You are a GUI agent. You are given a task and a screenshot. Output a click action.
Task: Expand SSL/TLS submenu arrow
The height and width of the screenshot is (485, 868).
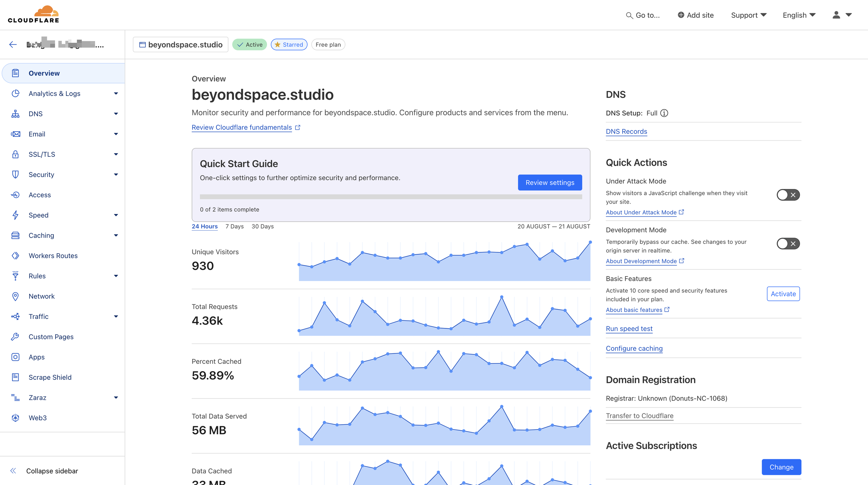coord(116,154)
